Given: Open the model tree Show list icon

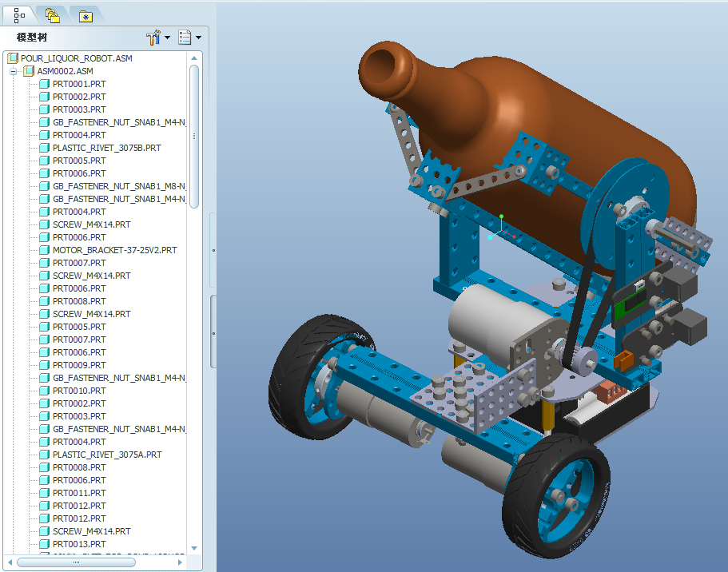Looking at the screenshot, I should (x=185, y=37).
